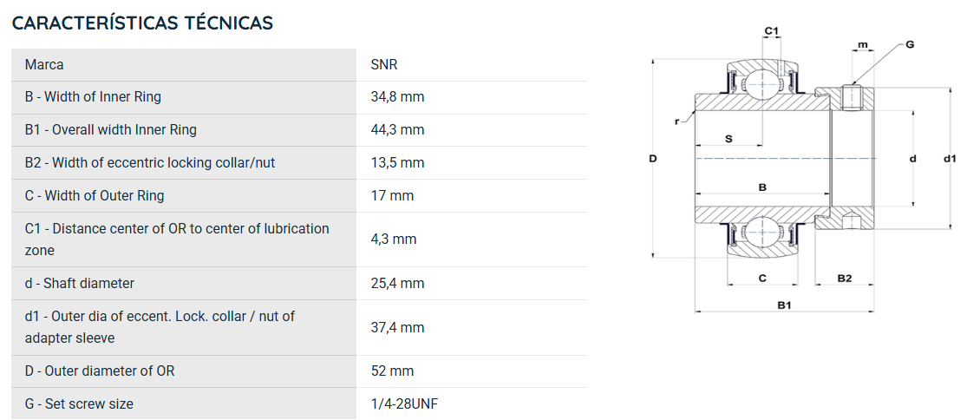Click the 34,8 mm value
The image size is (980, 420).
(x=397, y=97)
